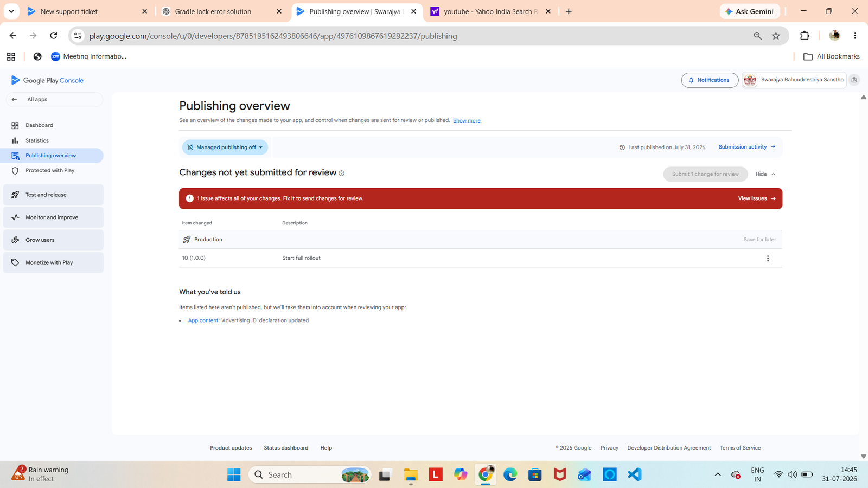Expand the Grow users section
The height and width of the screenshot is (488, 868).
(53, 240)
